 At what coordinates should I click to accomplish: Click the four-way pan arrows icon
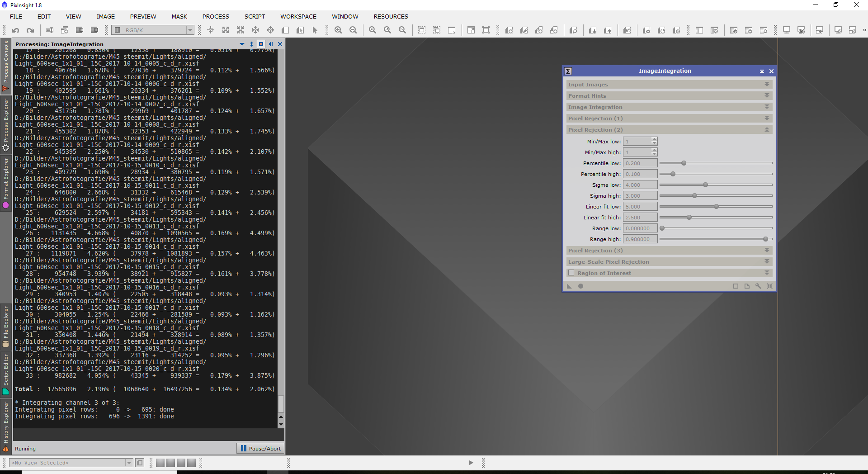[270, 30]
